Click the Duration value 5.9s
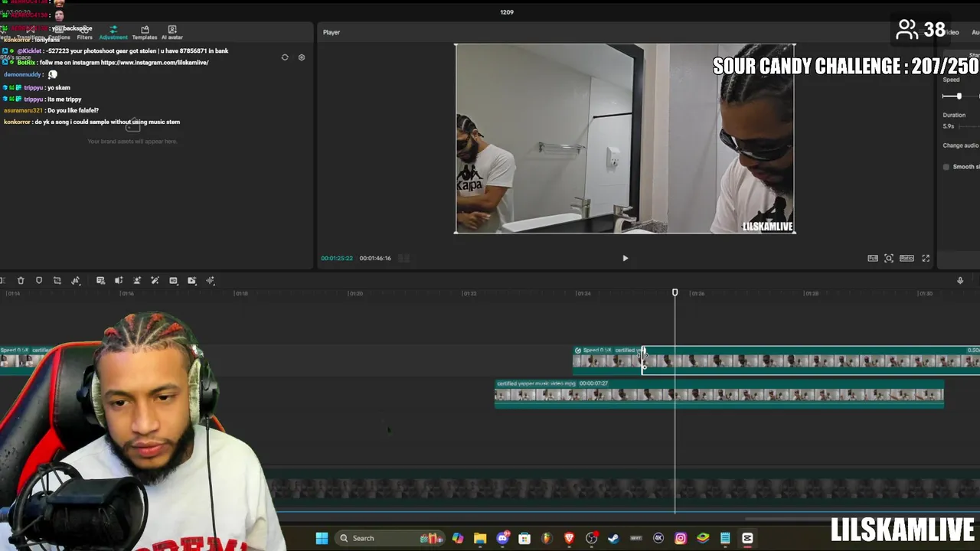 click(x=949, y=126)
